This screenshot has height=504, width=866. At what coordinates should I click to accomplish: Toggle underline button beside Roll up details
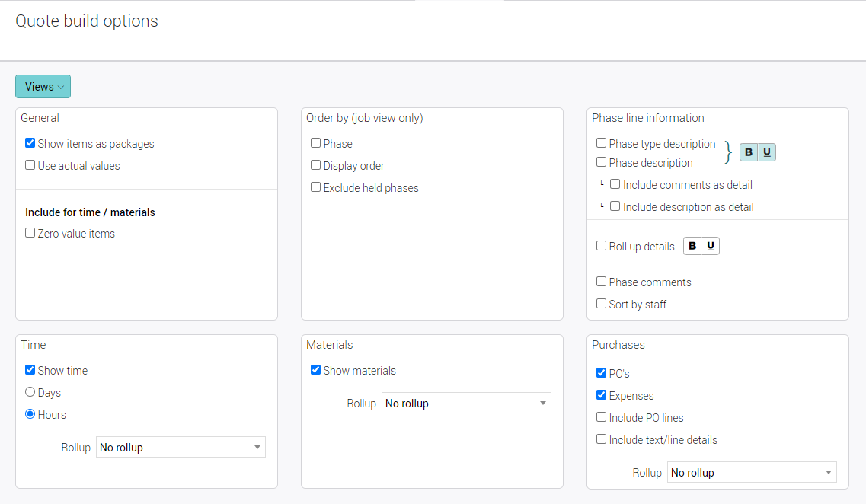tap(710, 246)
